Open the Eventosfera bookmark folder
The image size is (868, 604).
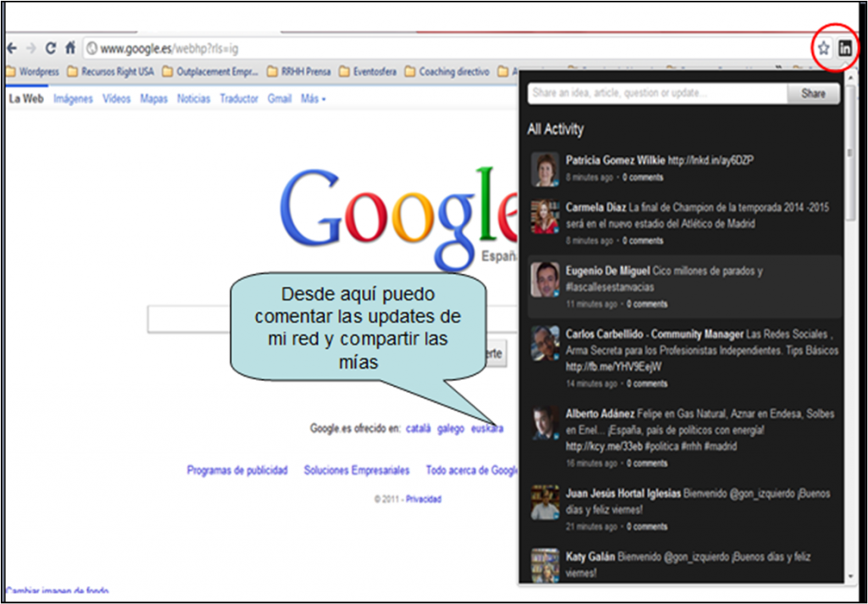[x=368, y=71]
